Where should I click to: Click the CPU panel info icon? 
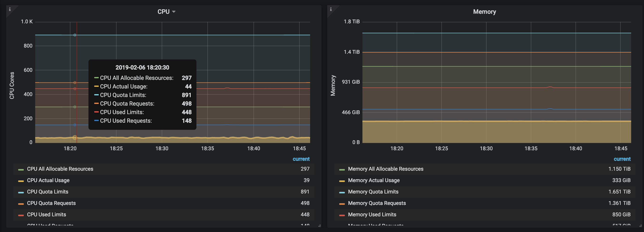point(10,9)
